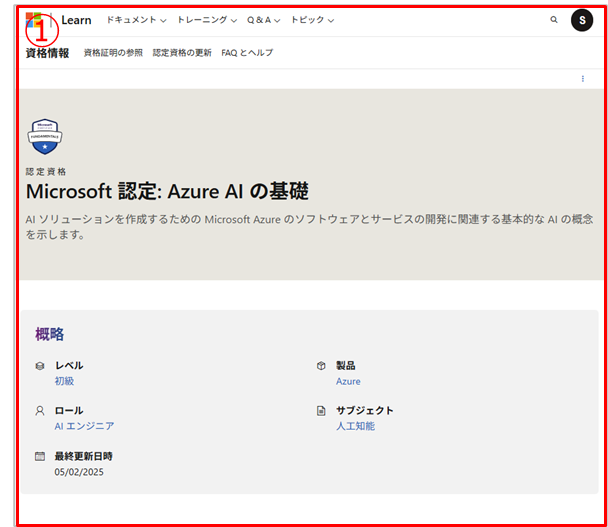This screenshot has height=527, width=608.
Task: Click the Microsoft Fundamentals certification badge
Action: click(45, 137)
